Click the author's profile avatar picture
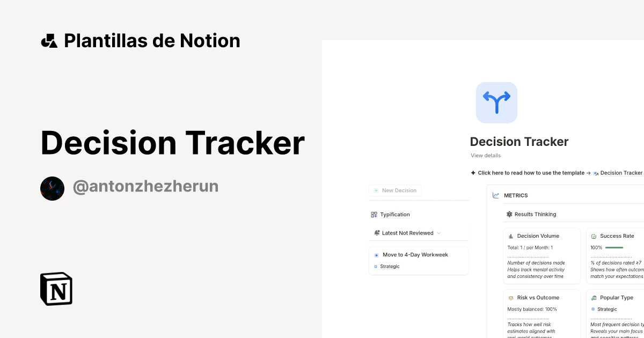644x338 pixels. coord(52,188)
